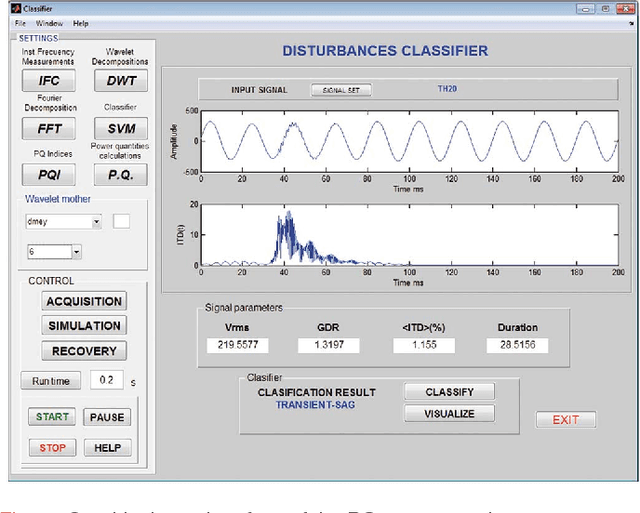Click the red EXIT button
This screenshot has width=640, height=513.
pos(566,420)
